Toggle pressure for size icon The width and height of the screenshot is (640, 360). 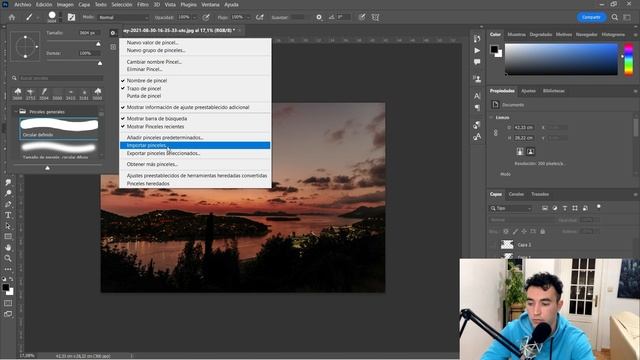(x=362, y=17)
